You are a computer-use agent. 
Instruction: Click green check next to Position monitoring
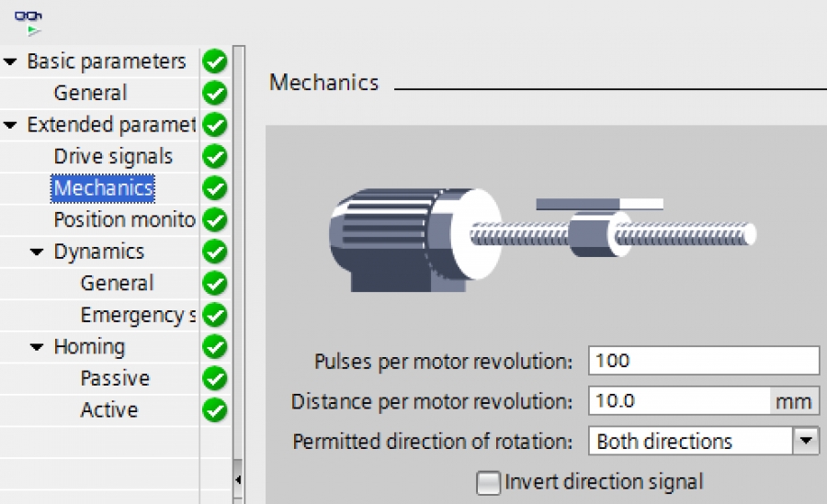215,219
